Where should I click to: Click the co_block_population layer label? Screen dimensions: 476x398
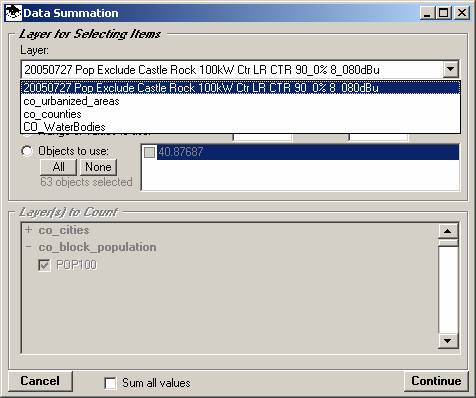click(97, 247)
